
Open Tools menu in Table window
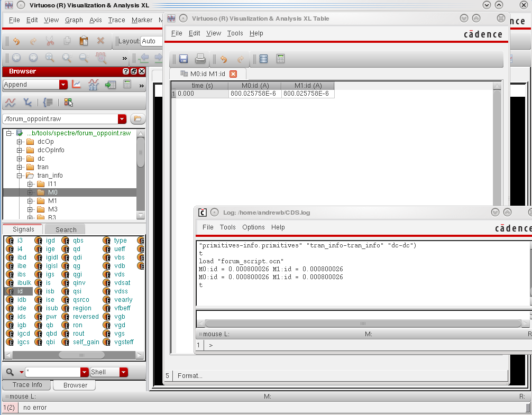click(x=235, y=33)
